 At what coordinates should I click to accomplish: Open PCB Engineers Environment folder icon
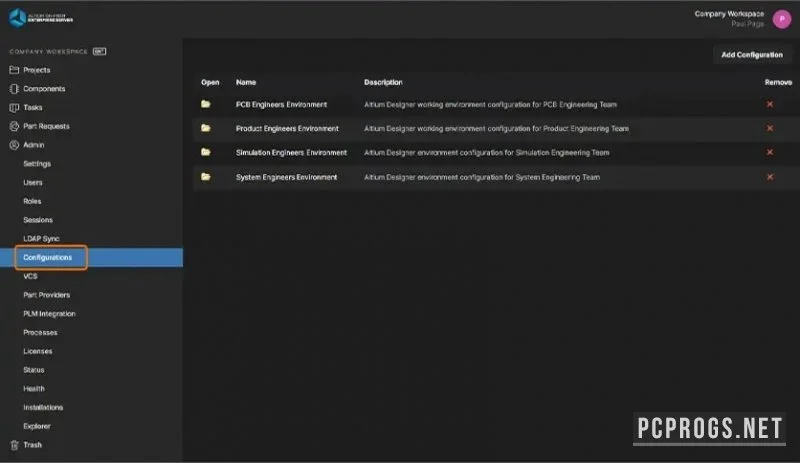pyautogui.click(x=206, y=104)
